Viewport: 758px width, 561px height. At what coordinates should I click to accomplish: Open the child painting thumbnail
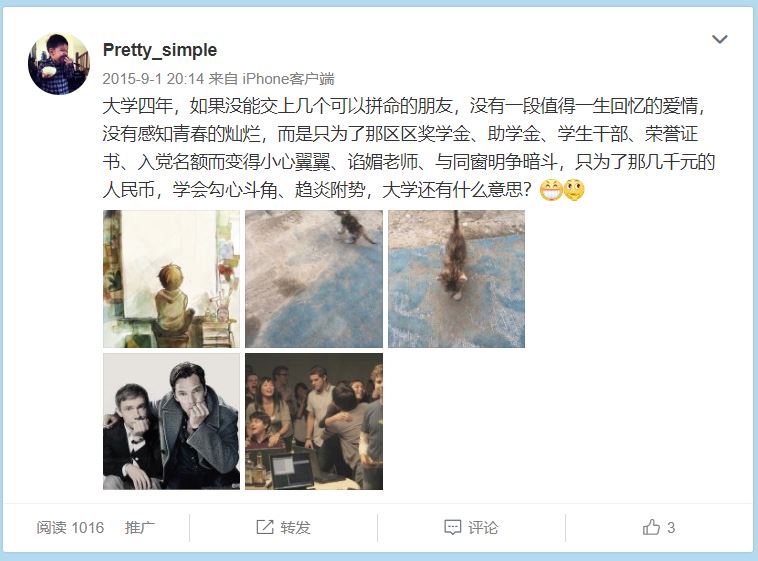(171, 279)
